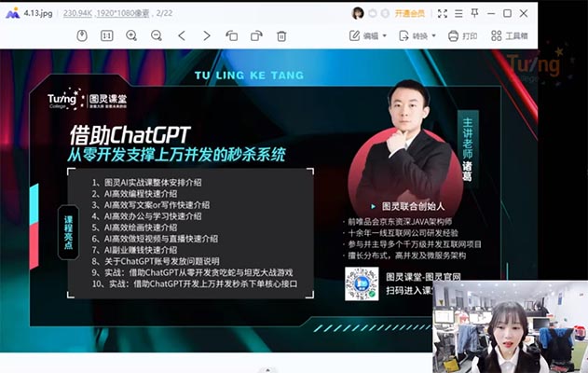The image size is (588, 373).
Task: Rotate the image clockwise
Action: [256, 36]
